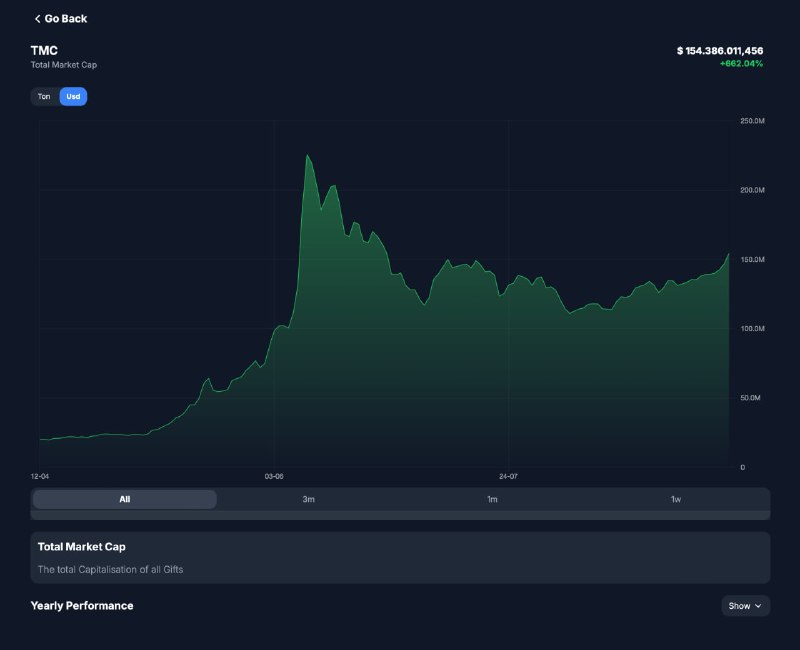Viewport: 800px width, 650px height.
Task: Click the 250.0M axis label
Action: (753, 121)
